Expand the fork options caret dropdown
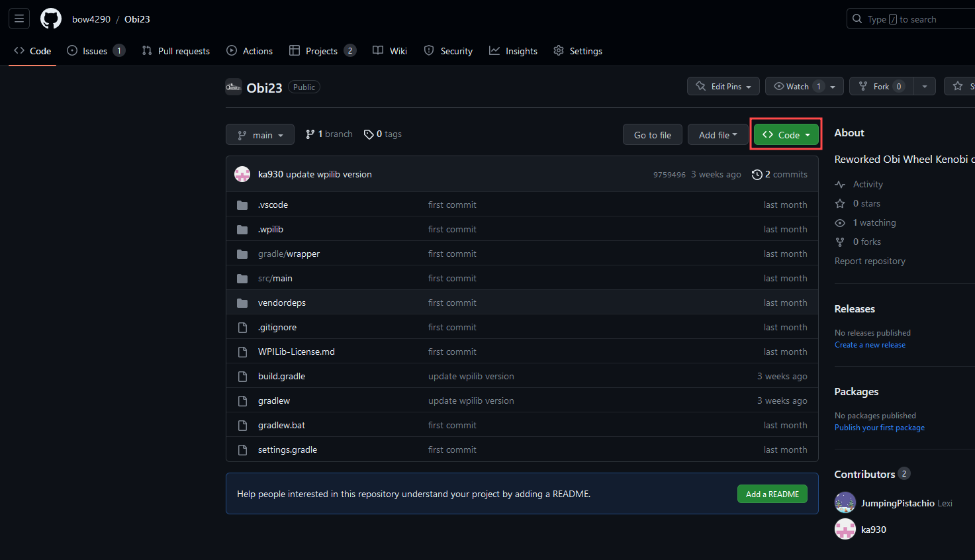This screenshot has height=560, width=975. 925,87
